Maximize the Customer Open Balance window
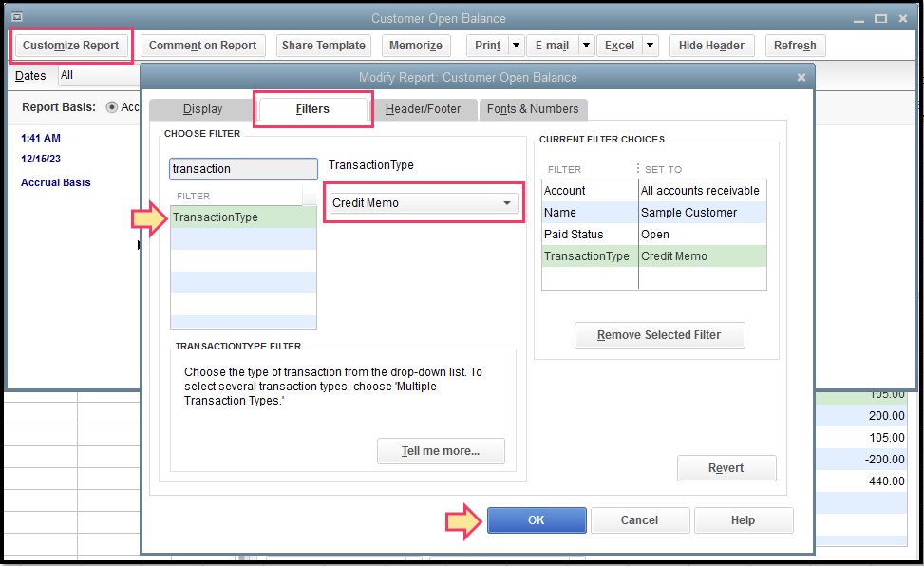Viewport: 924px width, 566px height. click(880, 19)
